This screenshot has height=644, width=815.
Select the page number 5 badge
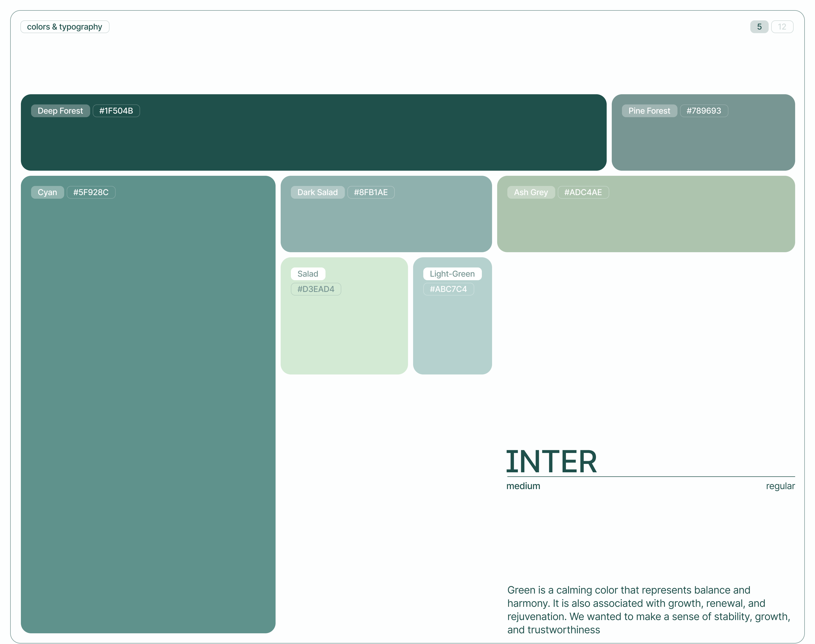point(759,27)
